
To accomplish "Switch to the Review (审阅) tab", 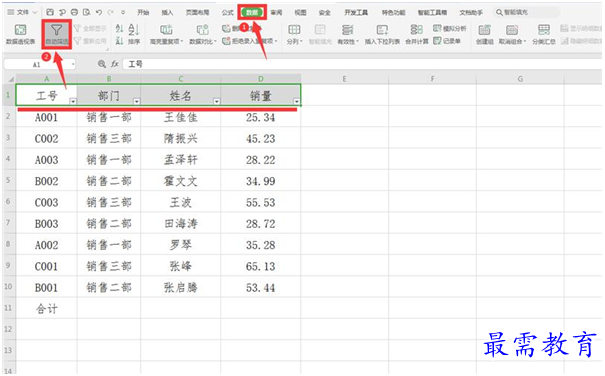I will click(276, 12).
